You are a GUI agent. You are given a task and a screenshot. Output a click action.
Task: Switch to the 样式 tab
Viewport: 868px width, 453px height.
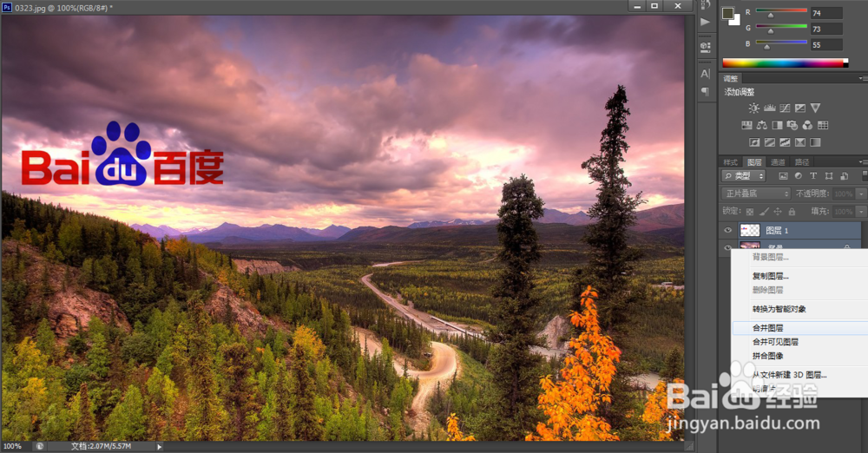point(731,162)
